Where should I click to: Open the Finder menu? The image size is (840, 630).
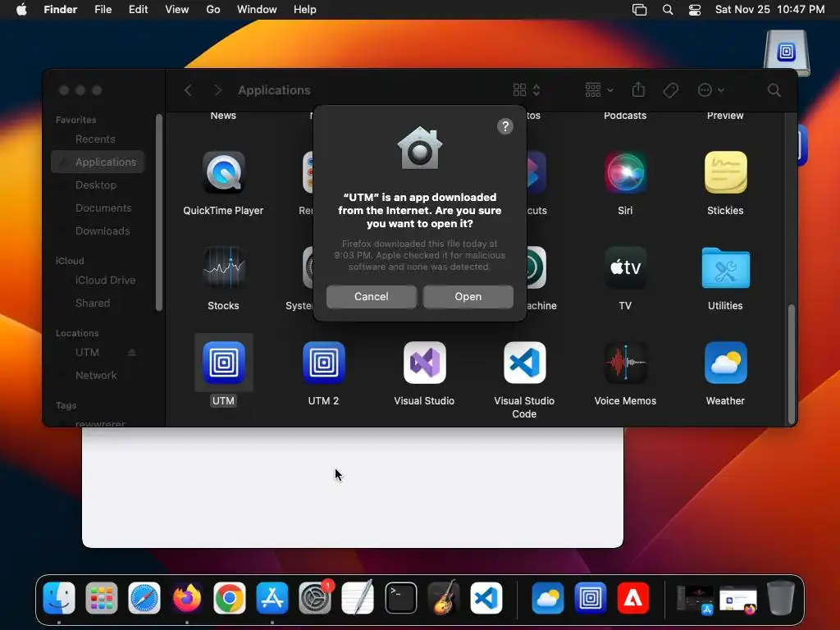[x=61, y=10]
